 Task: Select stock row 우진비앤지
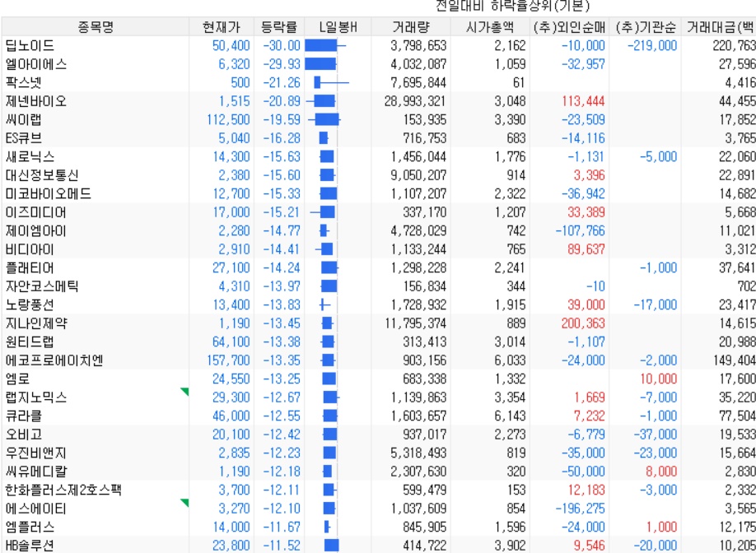(x=378, y=453)
